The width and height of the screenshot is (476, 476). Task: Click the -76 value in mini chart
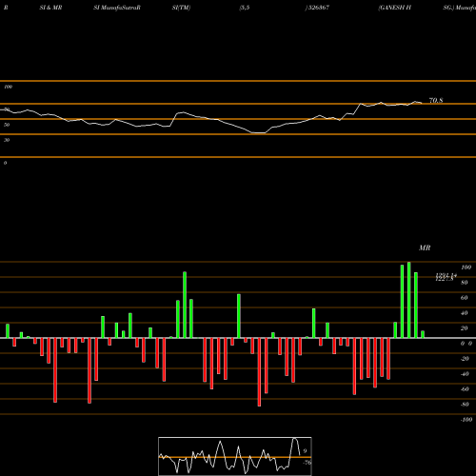307,463
